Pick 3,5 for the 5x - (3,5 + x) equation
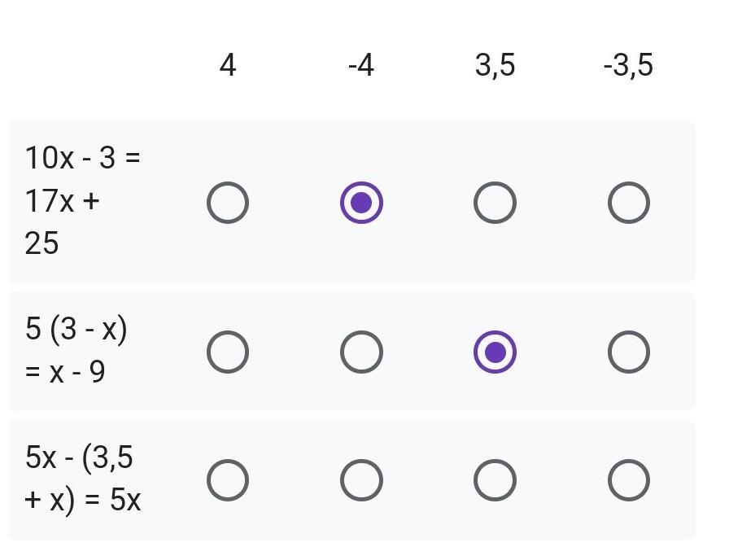This screenshot has height=560, width=729. pyautogui.click(x=495, y=480)
